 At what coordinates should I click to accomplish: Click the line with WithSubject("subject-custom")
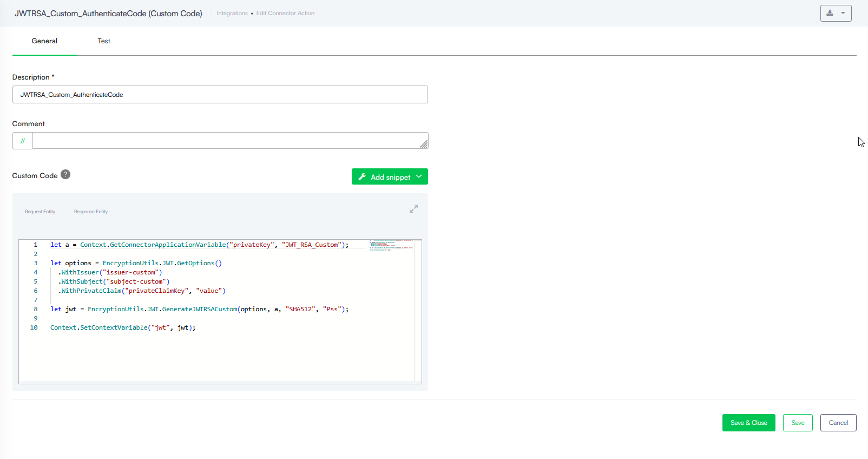(x=114, y=281)
